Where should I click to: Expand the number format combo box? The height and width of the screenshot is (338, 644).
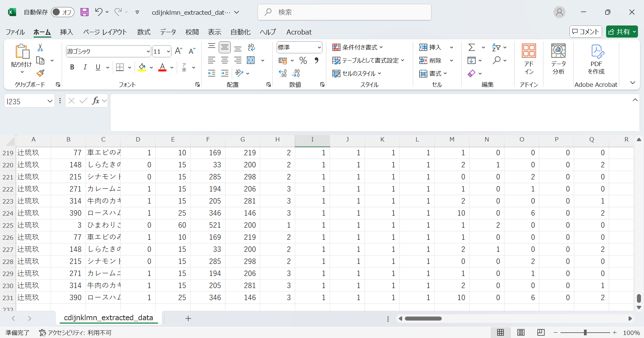[x=319, y=47]
